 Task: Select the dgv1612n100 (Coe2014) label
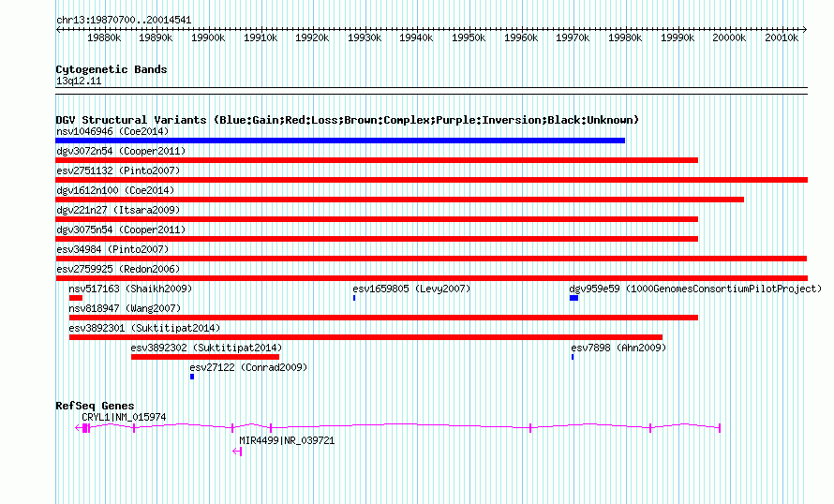(x=115, y=190)
